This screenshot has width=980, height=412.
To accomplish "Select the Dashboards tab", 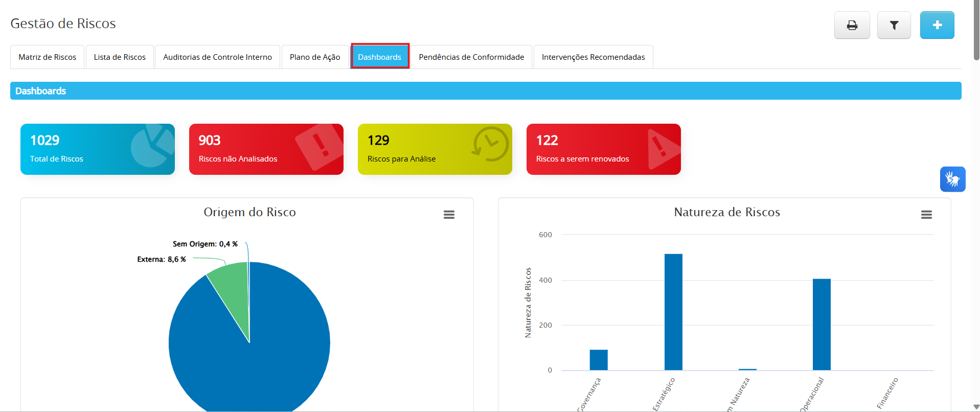I will 379,57.
